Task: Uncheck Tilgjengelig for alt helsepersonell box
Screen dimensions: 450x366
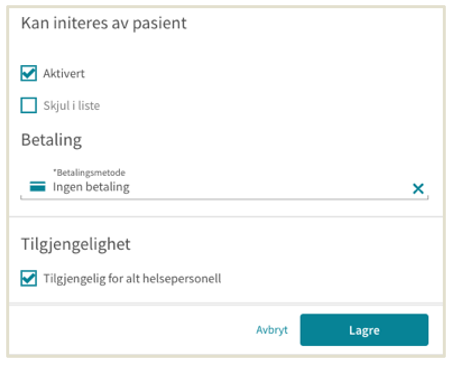Action: pos(29,278)
